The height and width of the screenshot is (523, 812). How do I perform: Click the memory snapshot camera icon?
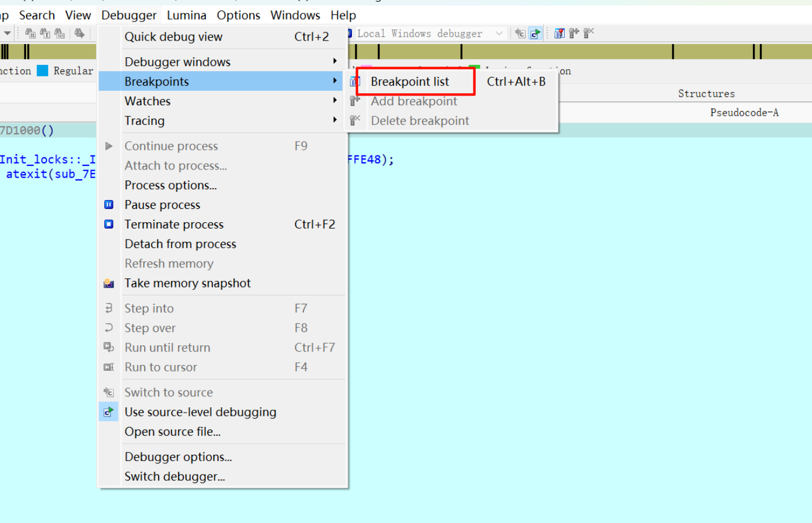pyautogui.click(x=109, y=283)
